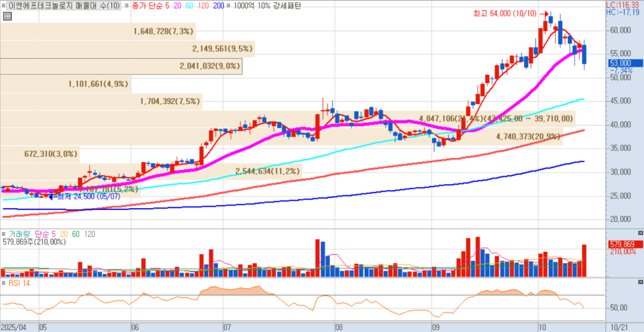The image size is (644, 332).
Task: Click the 60,000 price axis label
Action: (x=620, y=31)
